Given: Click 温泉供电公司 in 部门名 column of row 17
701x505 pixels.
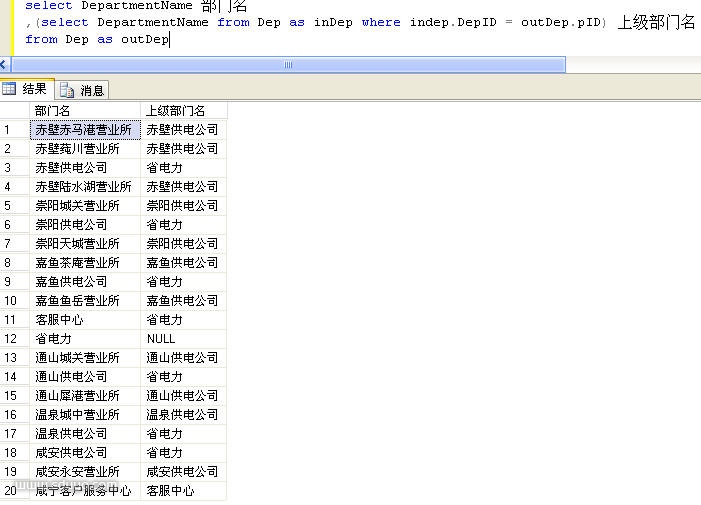Looking at the screenshot, I should (85, 433).
